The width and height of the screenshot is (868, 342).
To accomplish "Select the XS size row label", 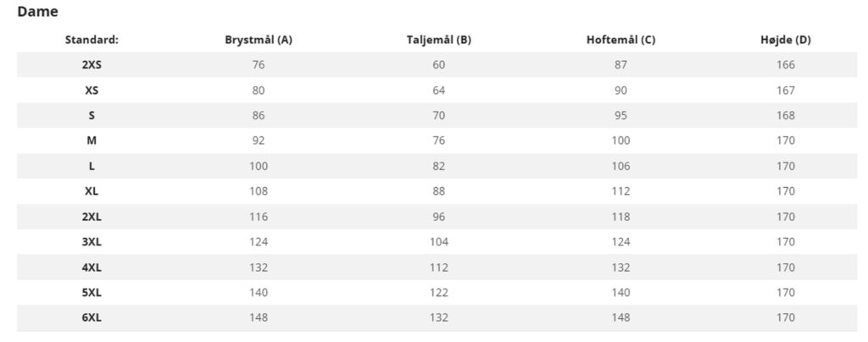I will tap(92, 90).
